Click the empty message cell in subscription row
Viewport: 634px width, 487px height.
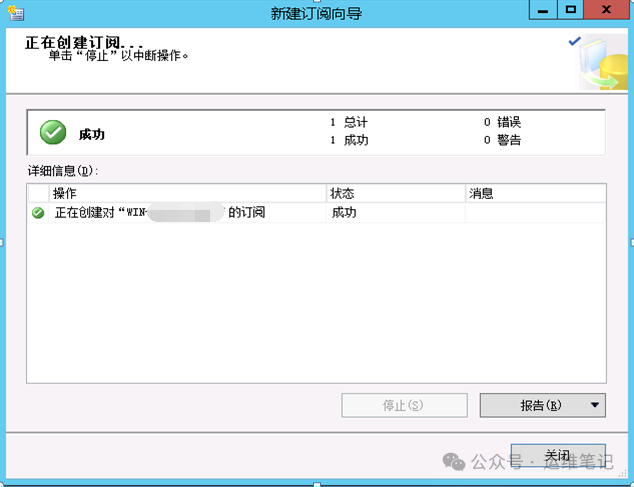pyautogui.click(x=535, y=212)
